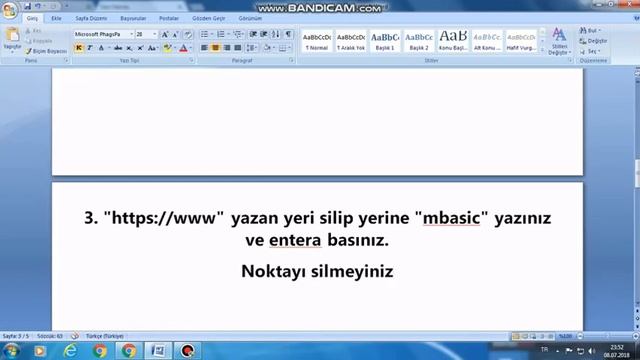Screen dimensions: 640x360
Task: Save document via Quick Access toolbar
Action: click(27, 6)
